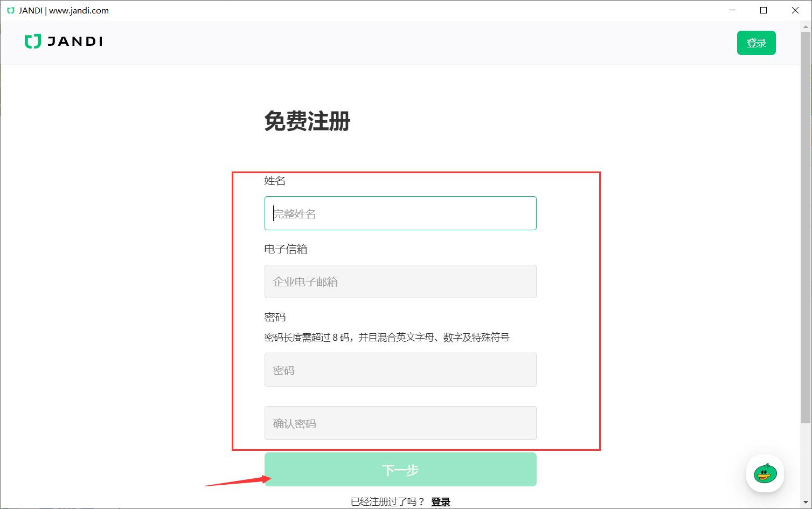Click the 确认密码 confirm-password input field
812x509 pixels.
pyautogui.click(x=400, y=423)
